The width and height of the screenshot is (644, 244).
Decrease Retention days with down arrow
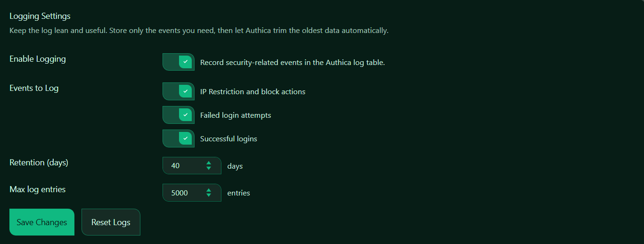coord(209,168)
